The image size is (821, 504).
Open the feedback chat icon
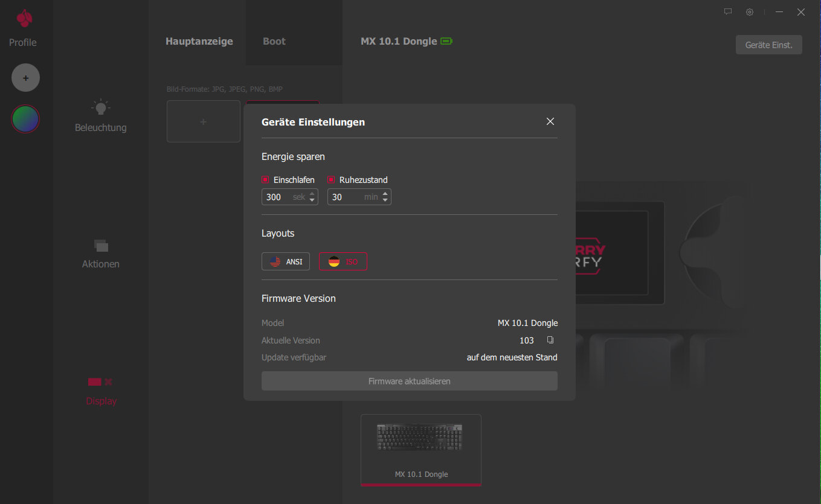click(x=728, y=11)
